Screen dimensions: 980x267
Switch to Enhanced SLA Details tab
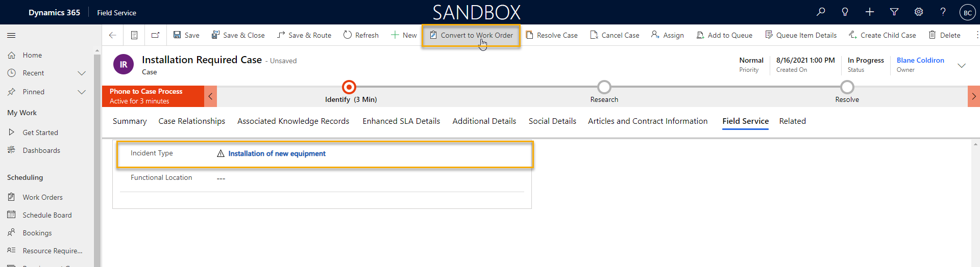tap(401, 121)
